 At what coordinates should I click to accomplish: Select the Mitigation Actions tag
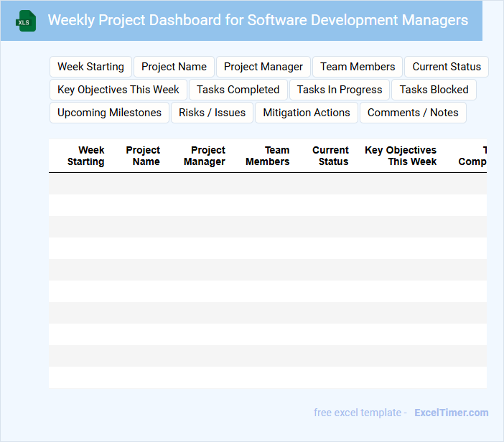pyautogui.click(x=307, y=113)
